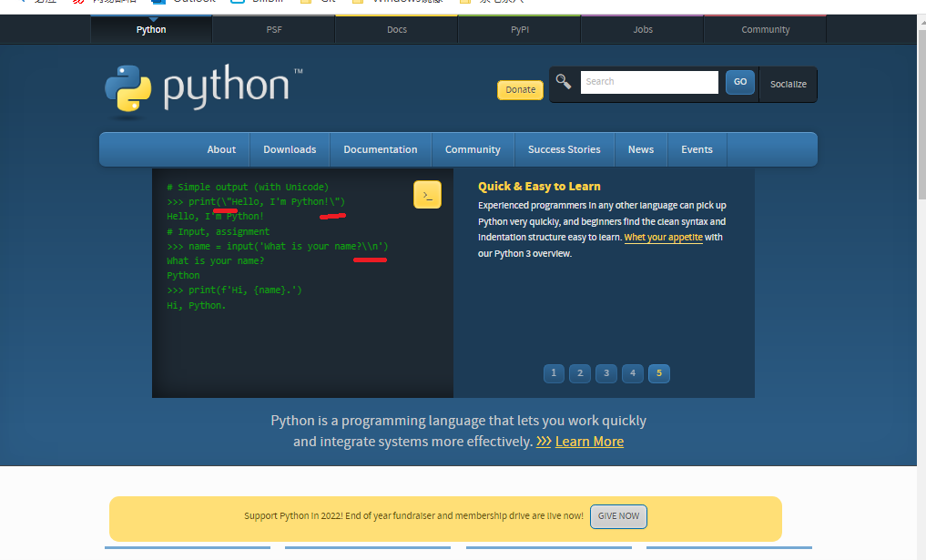Switch to the Docs tab
Viewport: 926px width, 560px height.
[396, 29]
